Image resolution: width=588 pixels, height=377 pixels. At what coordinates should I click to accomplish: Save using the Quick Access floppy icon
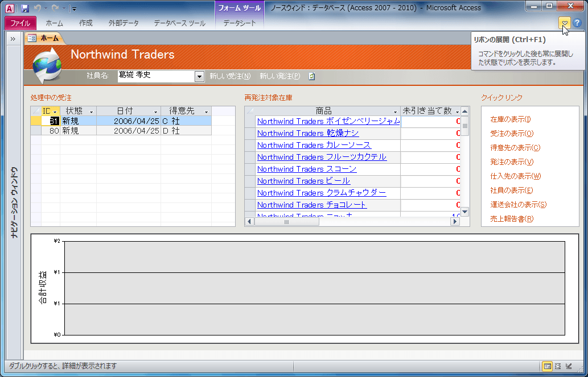[x=24, y=8]
